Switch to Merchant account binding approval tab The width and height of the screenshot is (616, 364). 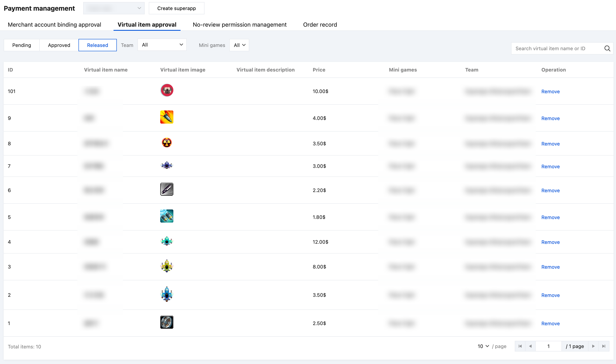(x=54, y=25)
